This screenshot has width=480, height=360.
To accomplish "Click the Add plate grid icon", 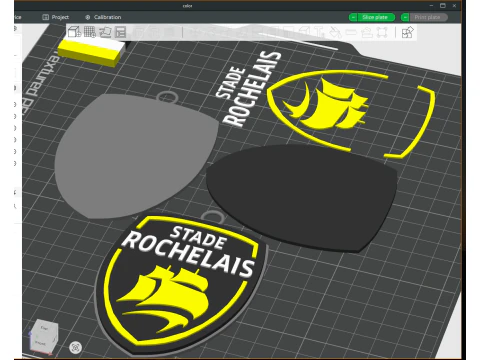I will coord(90,32).
